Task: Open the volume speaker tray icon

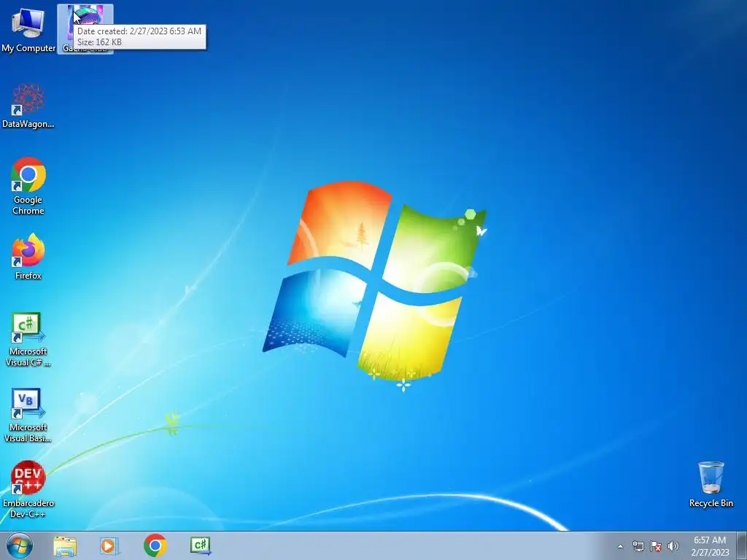Action: [673, 546]
